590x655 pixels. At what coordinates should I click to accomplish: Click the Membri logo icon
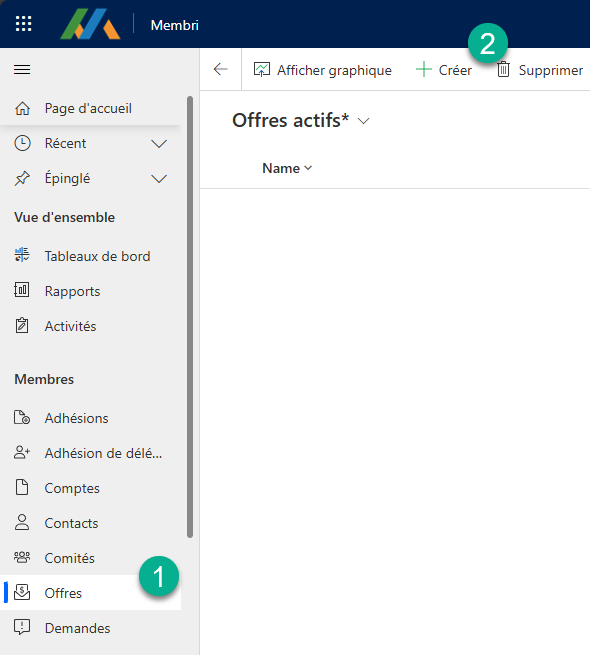click(x=90, y=24)
